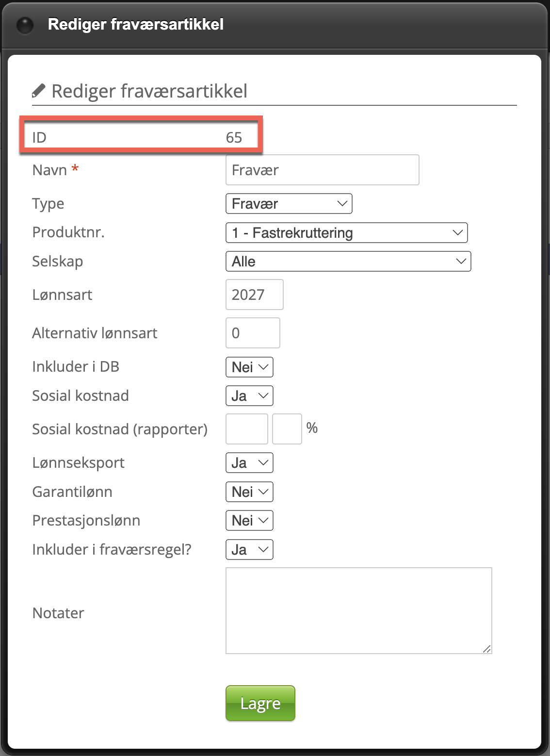The width and height of the screenshot is (550, 756).
Task: Open the Type dropdown showing Fravær
Action: [289, 203]
